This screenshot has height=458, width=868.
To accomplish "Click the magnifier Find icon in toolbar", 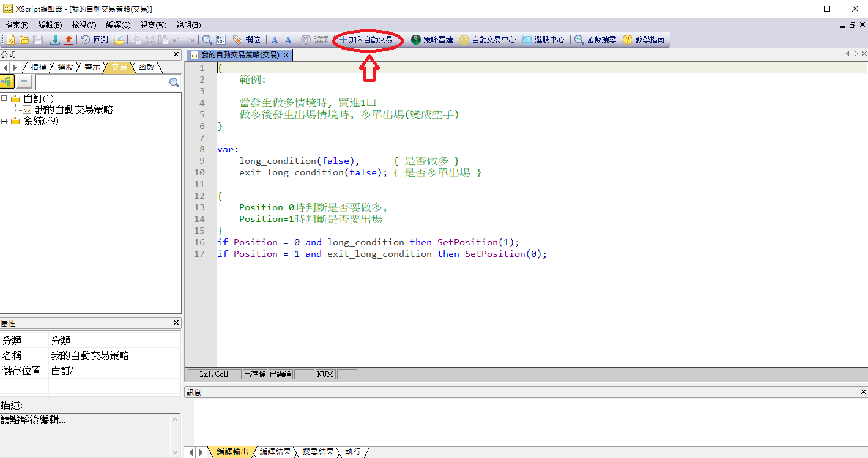I will coord(207,40).
